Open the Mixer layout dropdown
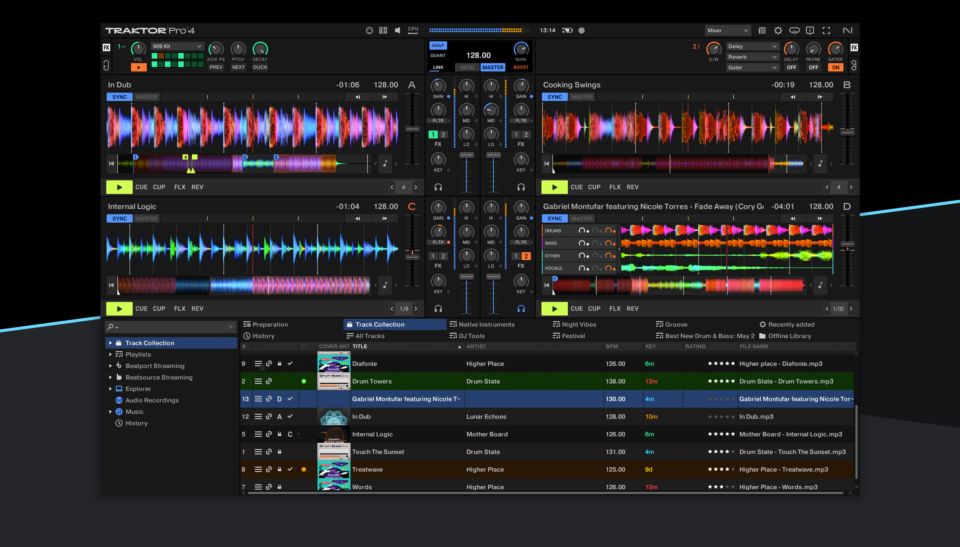 (727, 31)
